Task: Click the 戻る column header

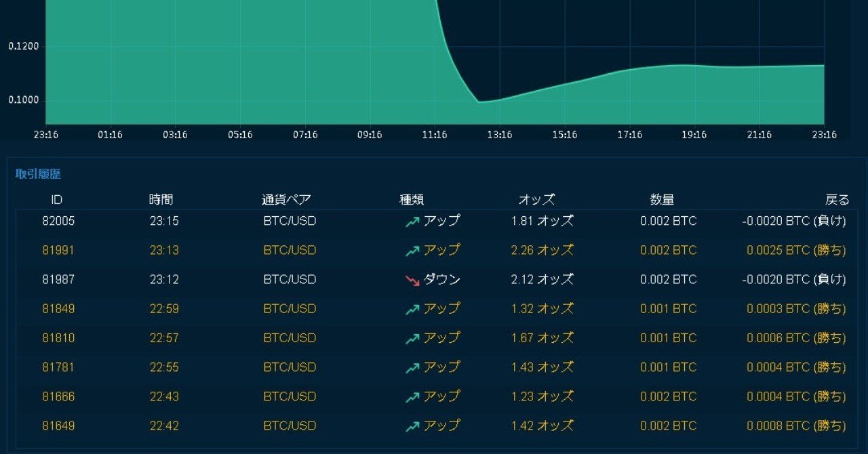Action: pyautogui.click(x=837, y=199)
